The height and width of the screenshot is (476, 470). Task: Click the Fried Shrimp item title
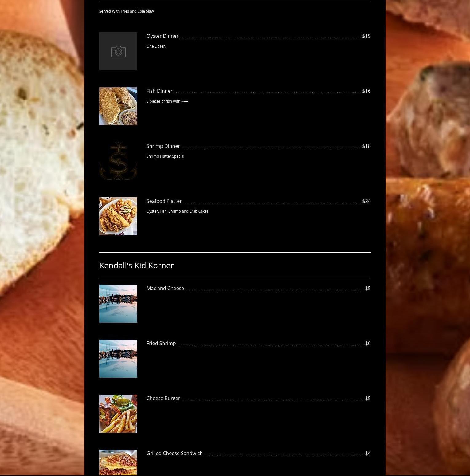pos(161,343)
